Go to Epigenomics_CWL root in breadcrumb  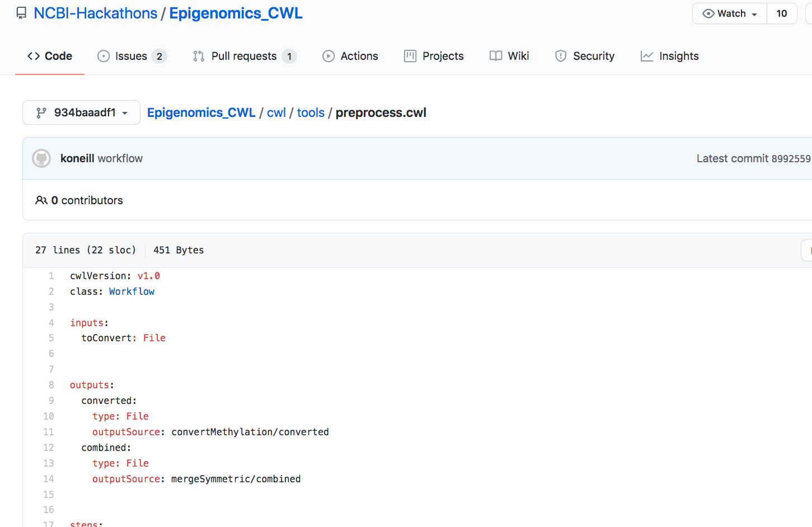[201, 112]
